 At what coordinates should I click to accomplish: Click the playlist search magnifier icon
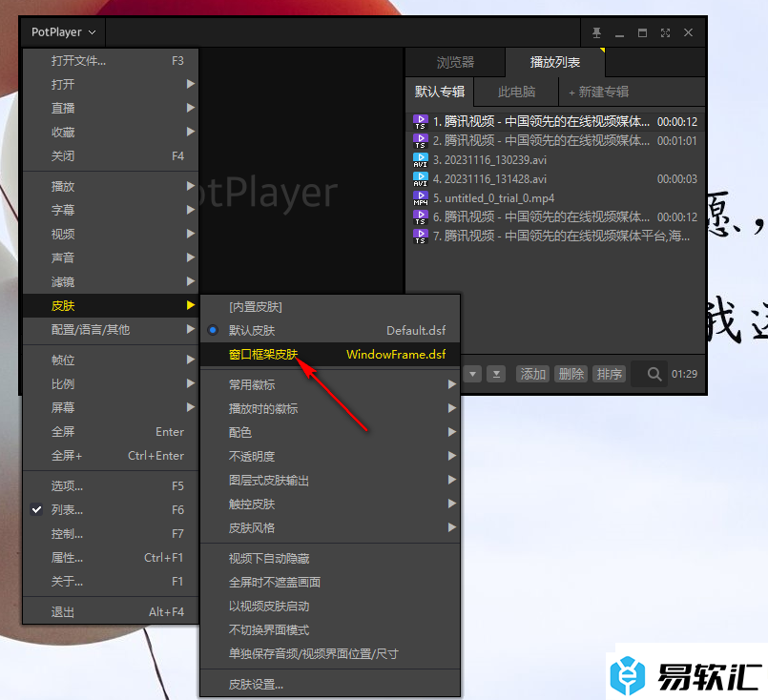(654, 375)
